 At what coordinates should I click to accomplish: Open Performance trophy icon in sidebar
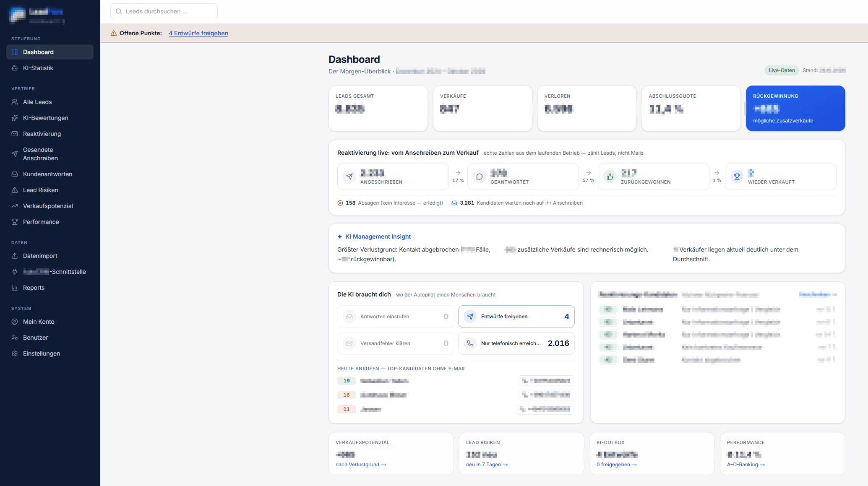click(15, 222)
